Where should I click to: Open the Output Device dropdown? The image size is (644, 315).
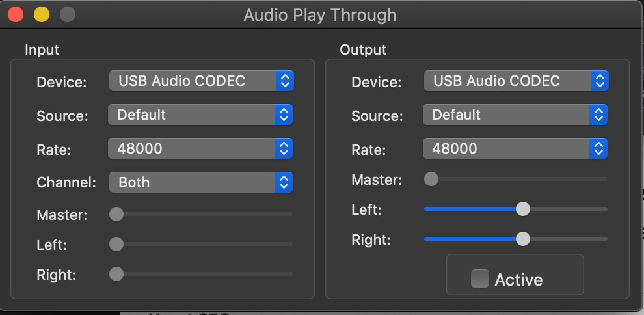(516, 81)
